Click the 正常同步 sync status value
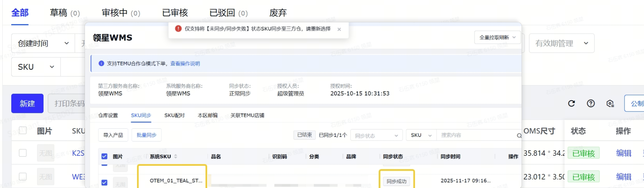The image size is (644, 188). (x=240, y=93)
